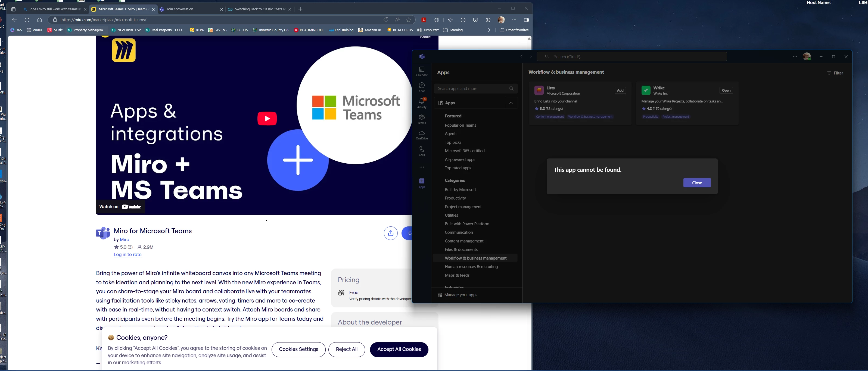Show more apps ellipsis in Teams sidebar
Image resolution: width=868 pixels, height=371 pixels.
422,167
